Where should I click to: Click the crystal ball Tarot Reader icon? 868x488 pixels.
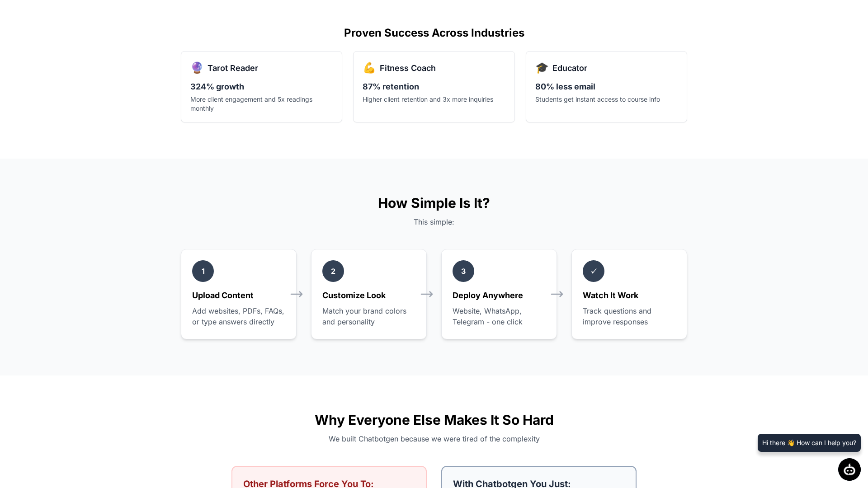197,68
